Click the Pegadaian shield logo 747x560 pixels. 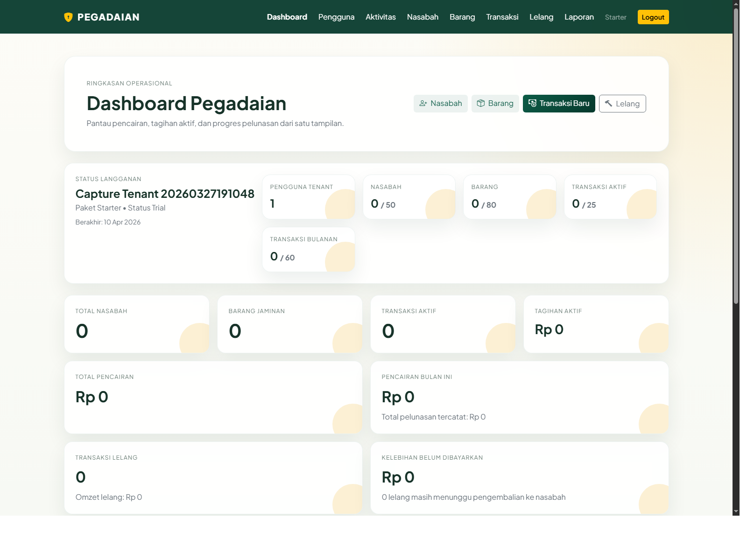click(x=69, y=17)
